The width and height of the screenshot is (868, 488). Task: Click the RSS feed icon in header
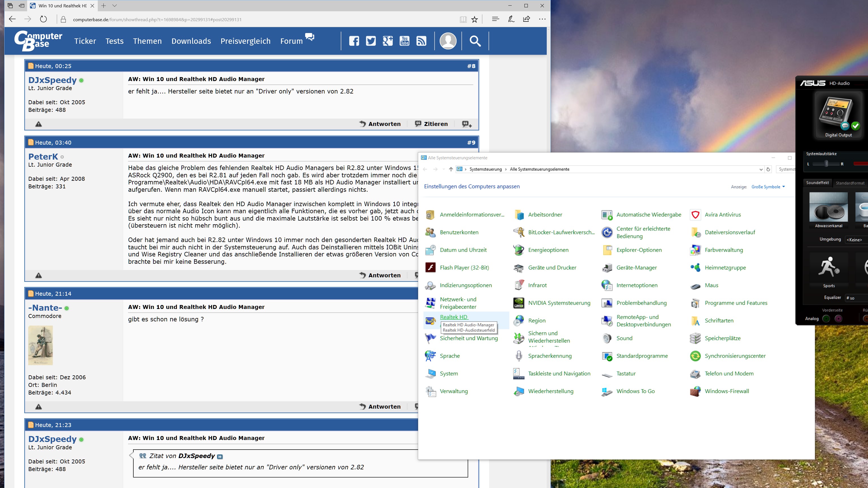pos(421,41)
